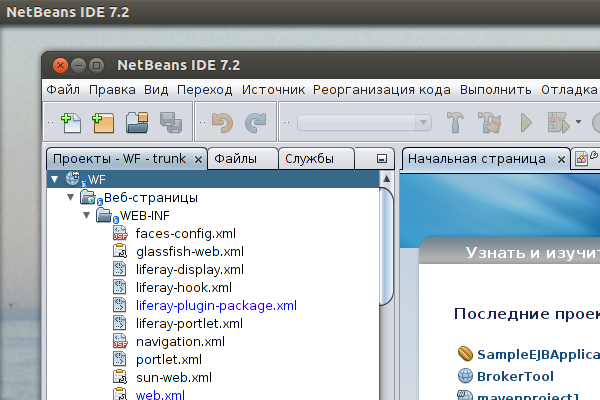Minimize the Projects panel group
Image resolution: width=600 pixels, height=400 pixels.
click(382, 158)
